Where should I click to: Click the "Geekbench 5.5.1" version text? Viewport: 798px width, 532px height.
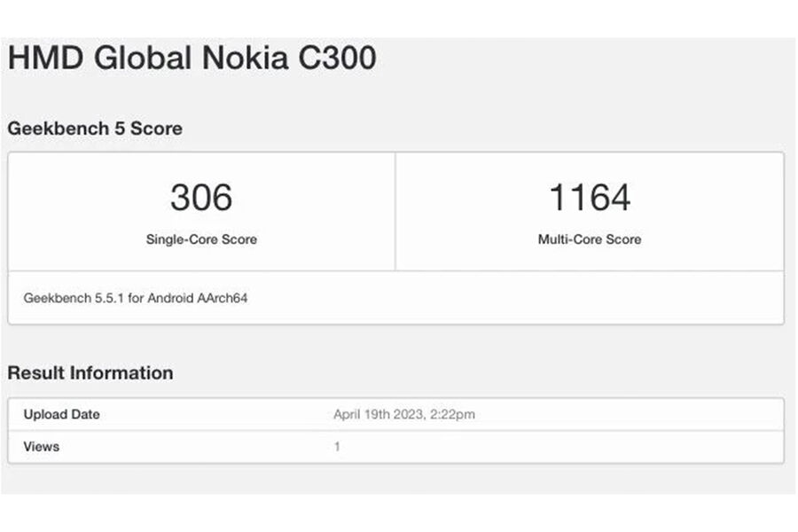67,298
